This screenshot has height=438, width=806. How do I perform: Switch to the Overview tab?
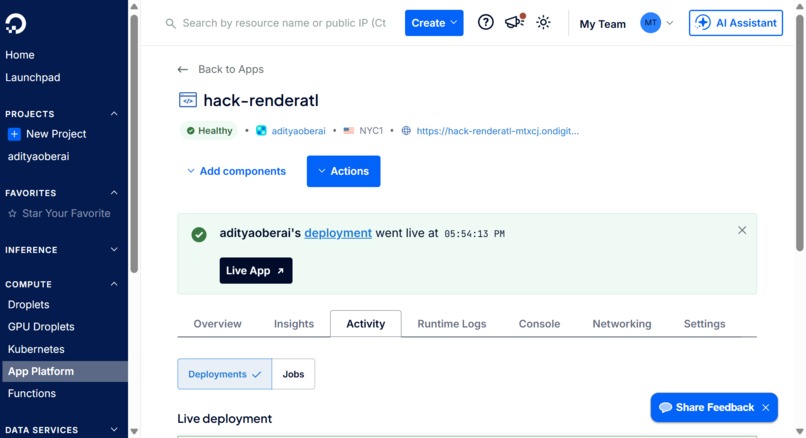coord(217,324)
